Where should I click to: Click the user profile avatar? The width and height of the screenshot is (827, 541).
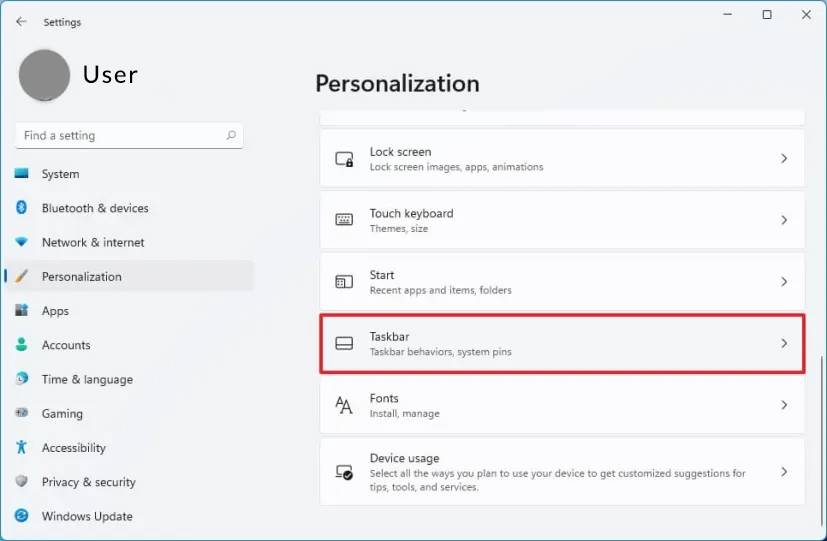[x=44, y=75]
